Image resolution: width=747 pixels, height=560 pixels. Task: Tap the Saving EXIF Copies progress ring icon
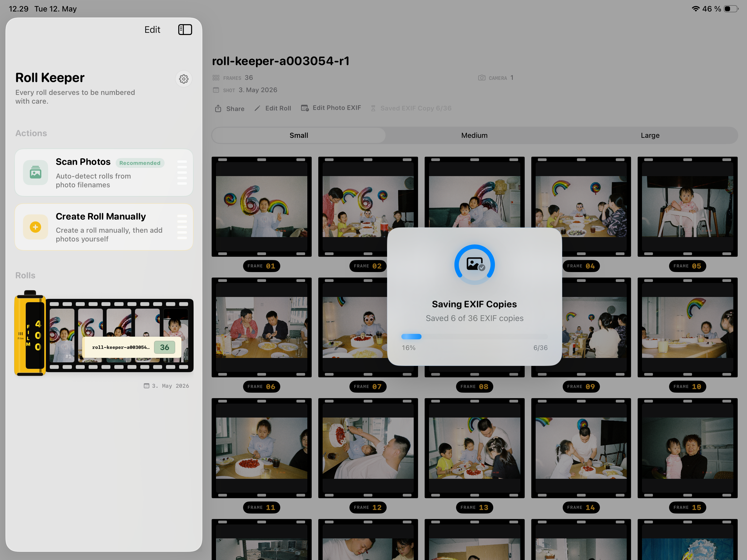474,264
